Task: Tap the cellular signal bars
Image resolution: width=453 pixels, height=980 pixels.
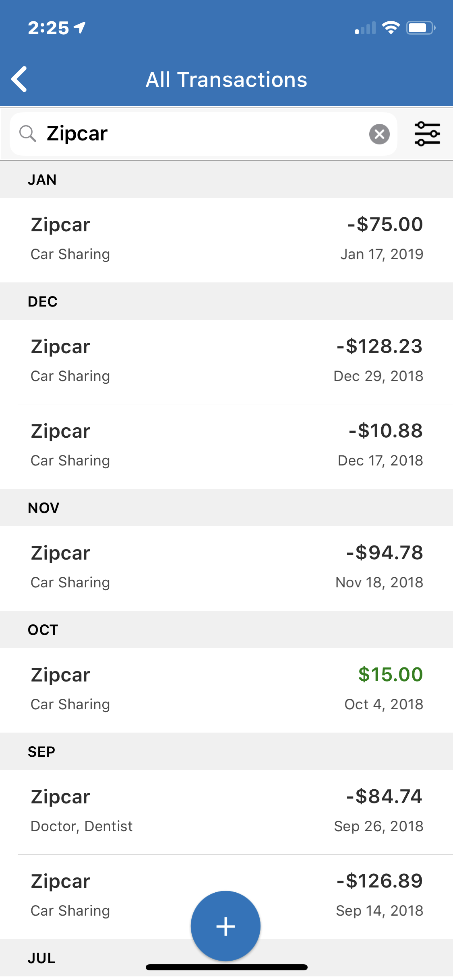Action: [365, 28]
